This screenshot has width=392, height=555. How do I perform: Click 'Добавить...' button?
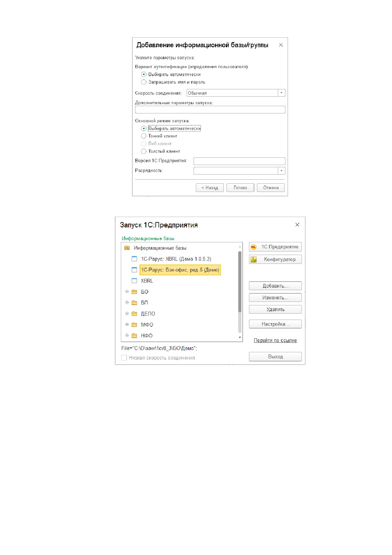click(275, 286)
